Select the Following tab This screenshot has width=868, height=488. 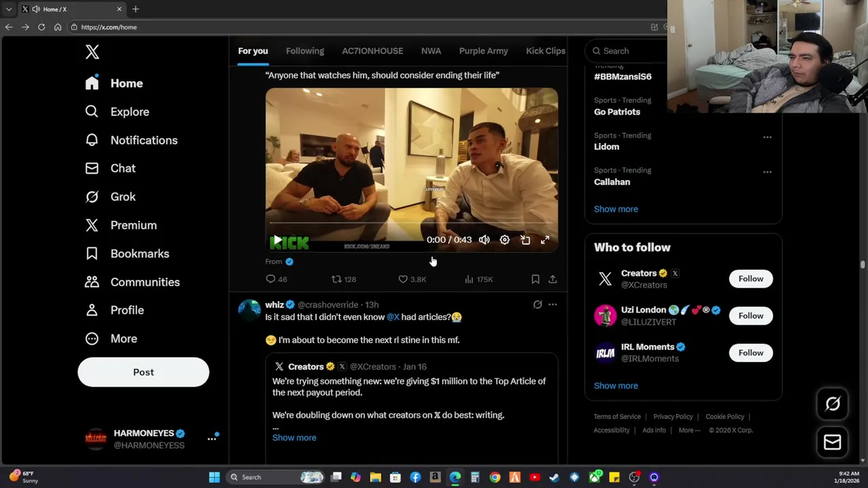pos(305,51)
